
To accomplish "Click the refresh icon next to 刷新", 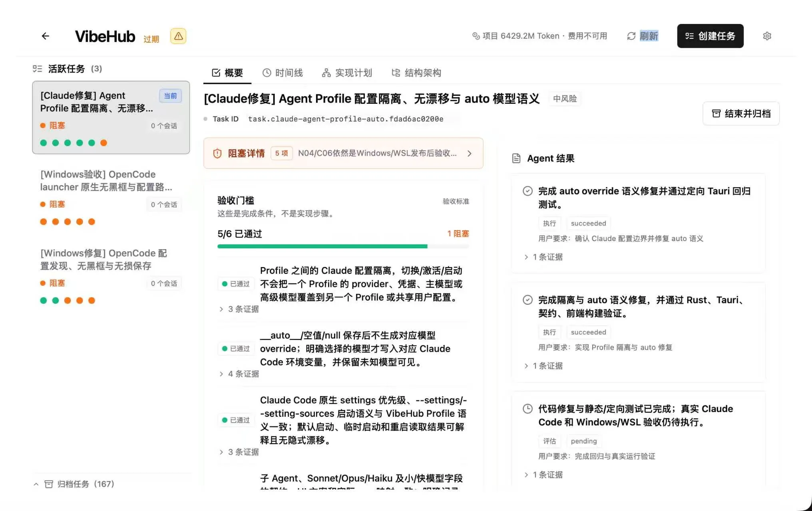I will (631, 36).
